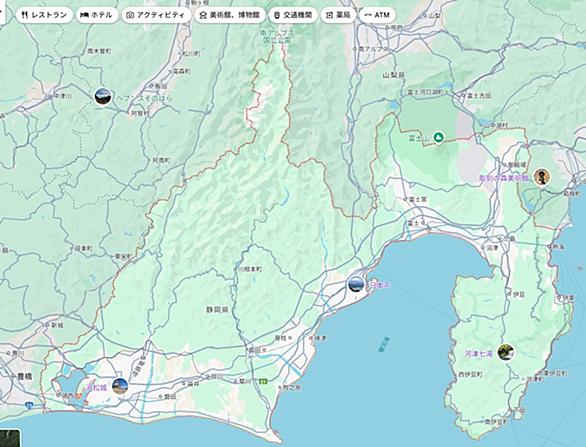Open the 交通機関 category chip

coord(293,15)
